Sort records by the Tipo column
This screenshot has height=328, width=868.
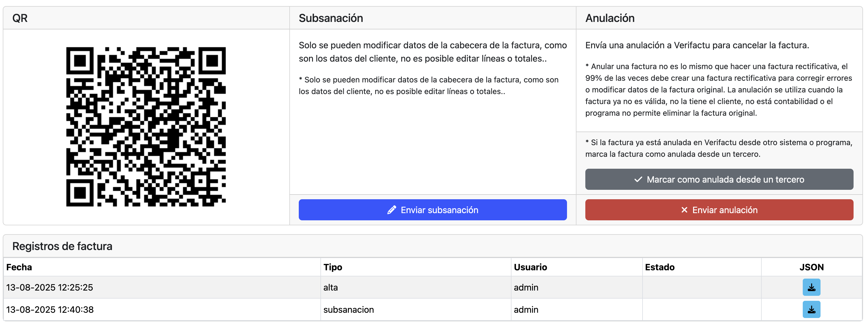pyautogui.click(x=333, y=267)
